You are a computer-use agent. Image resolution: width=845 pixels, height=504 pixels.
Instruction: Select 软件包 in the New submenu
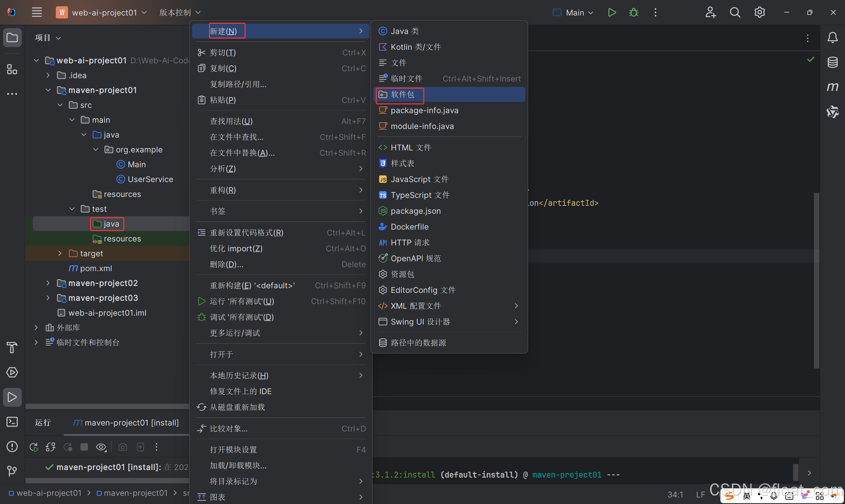[402, 94]
